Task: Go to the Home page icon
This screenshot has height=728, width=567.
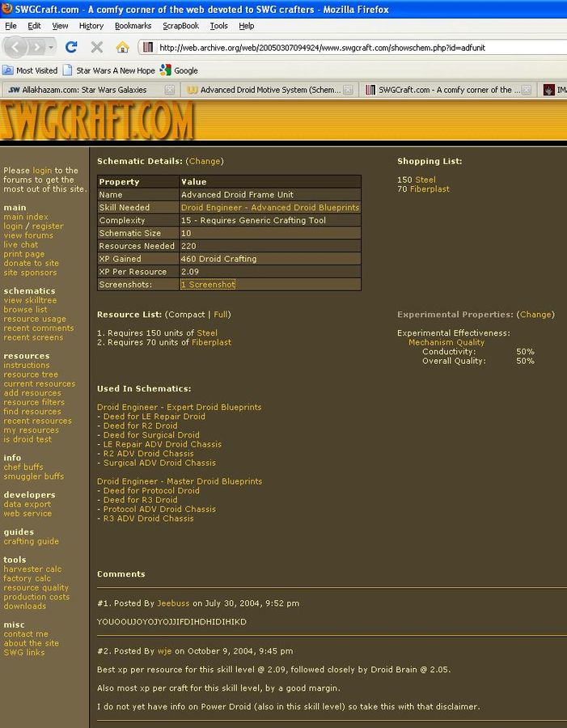Action: click(122, 47)
